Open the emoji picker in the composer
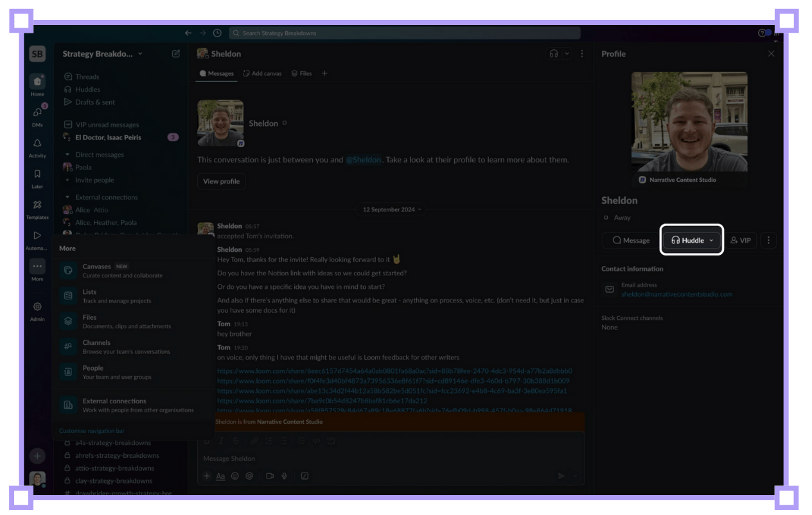This screenshot has width=812, height=515. [235, 476]
